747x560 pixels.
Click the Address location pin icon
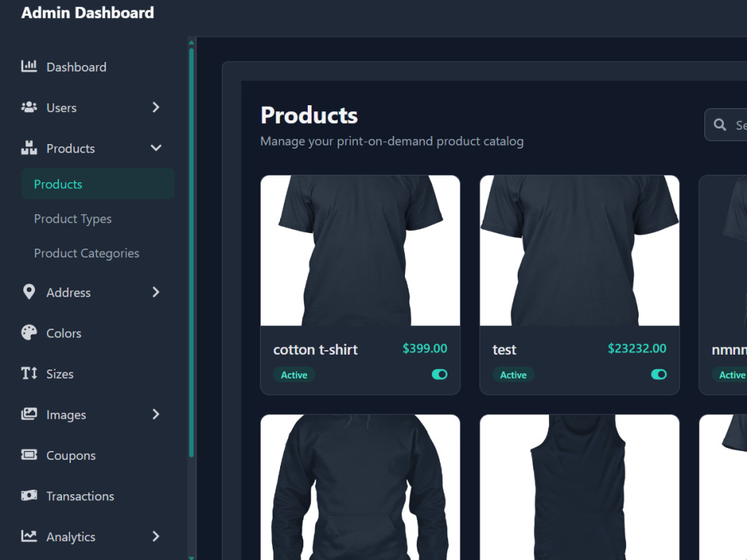(x=29, y=292)
